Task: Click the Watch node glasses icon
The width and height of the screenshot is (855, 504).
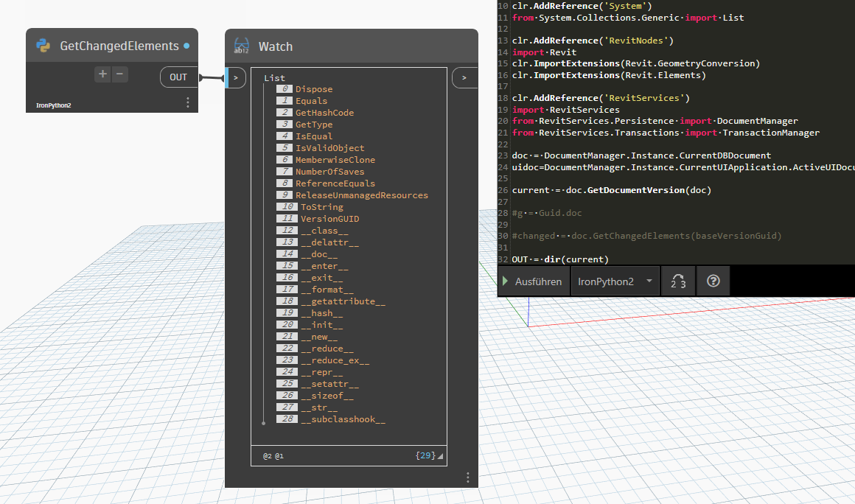Action: [x=241, y=46]
